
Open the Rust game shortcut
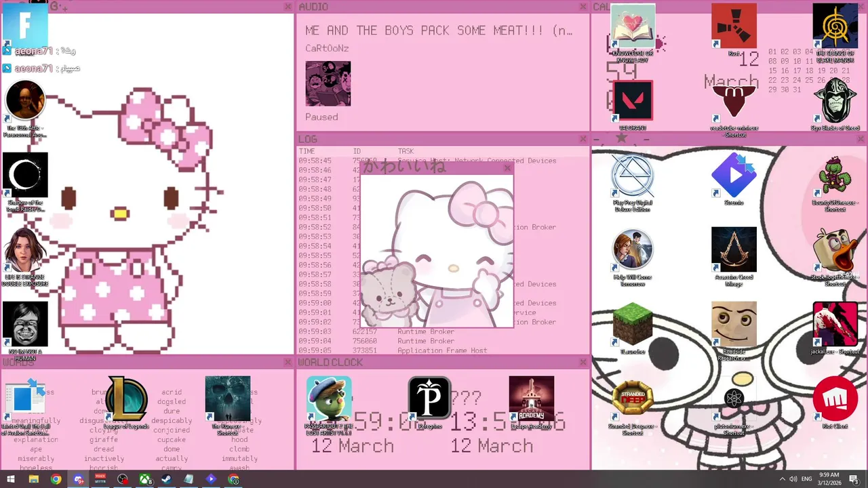pyautogui.click(x=734, y=30)
